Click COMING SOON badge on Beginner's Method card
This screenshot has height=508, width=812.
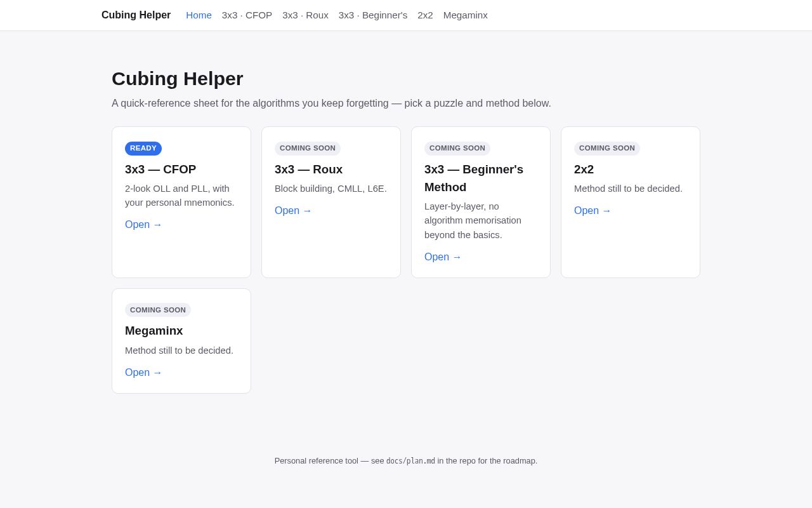click(x=457, y=149)
